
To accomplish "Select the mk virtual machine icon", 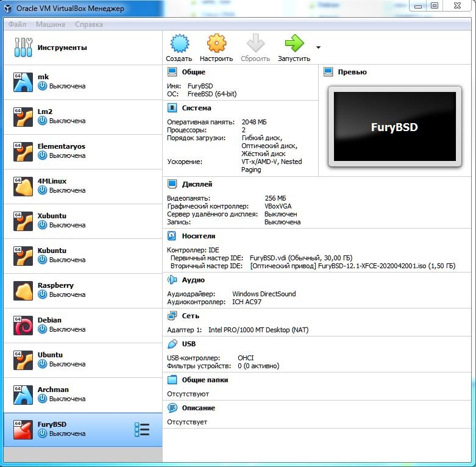I will pos(23,82).
